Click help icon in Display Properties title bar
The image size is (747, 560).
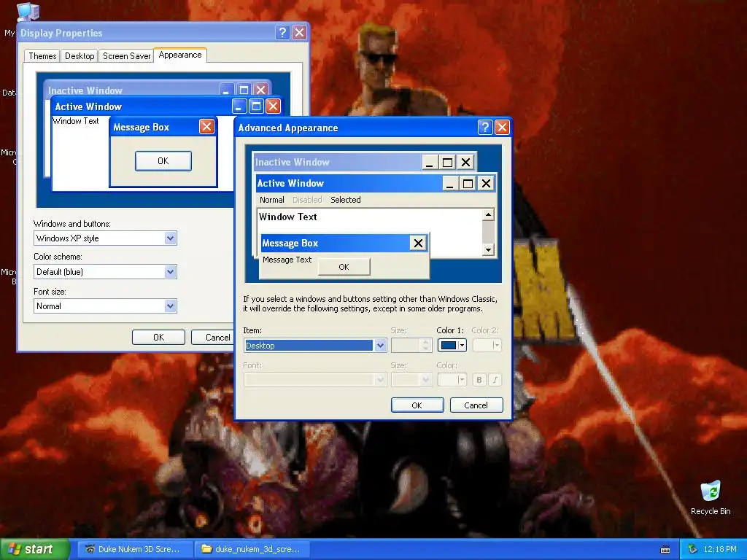click(282, 32)
